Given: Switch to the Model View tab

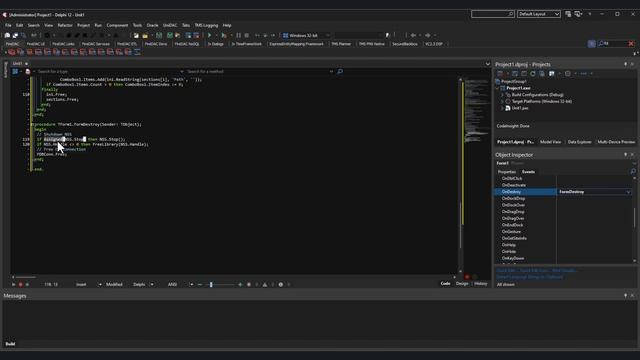Looking at the screenshot, I should (551, 142).
